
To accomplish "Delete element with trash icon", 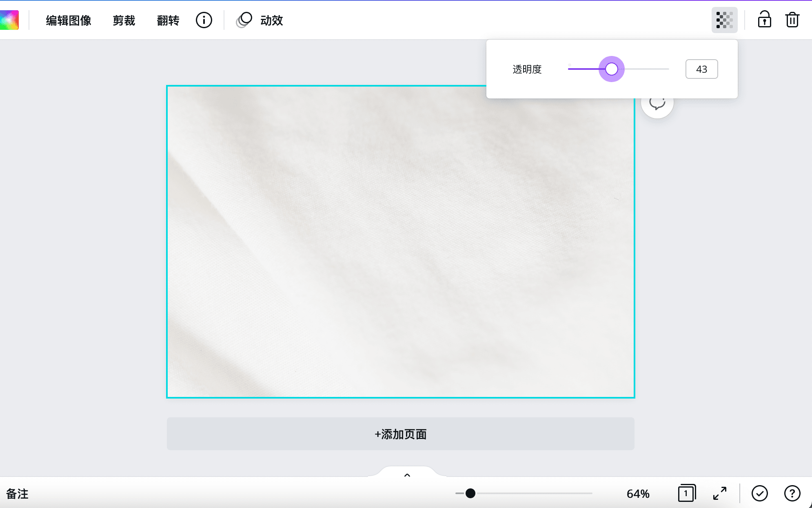I will pos(792,20).
